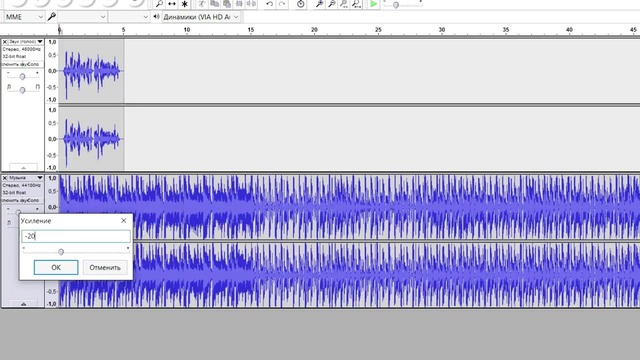This screenshot has height=360, width=640.
Task: Adjust voice track gain slider
Action: [x=22, y=76]
